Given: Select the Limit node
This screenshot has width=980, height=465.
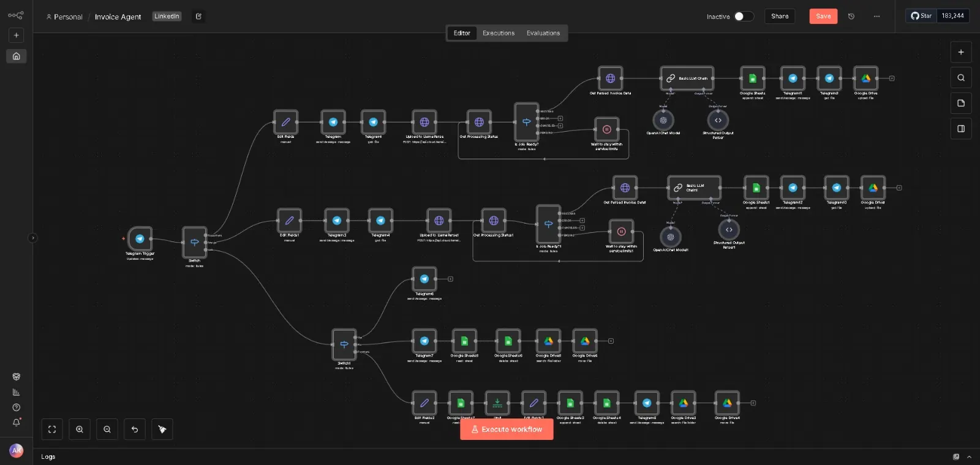Looking at the screenshot, I should [x=497, y=403].
